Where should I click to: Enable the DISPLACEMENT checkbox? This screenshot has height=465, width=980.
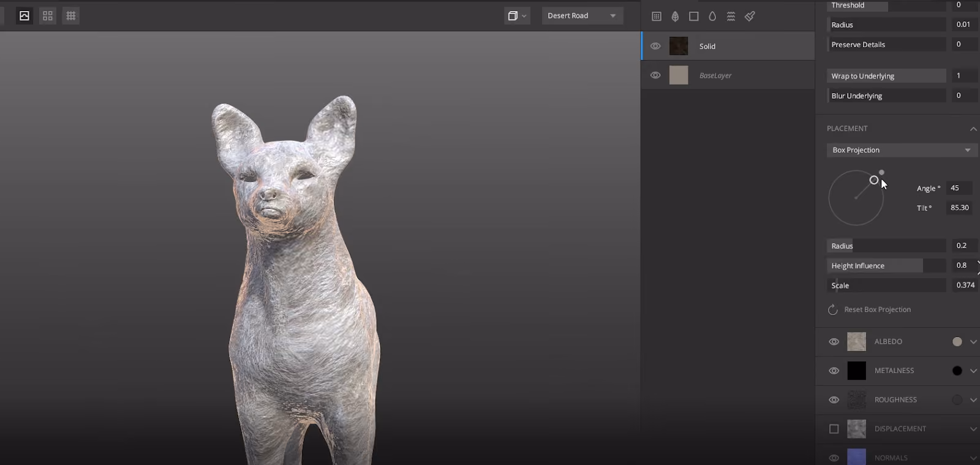[x=834, y=429]
